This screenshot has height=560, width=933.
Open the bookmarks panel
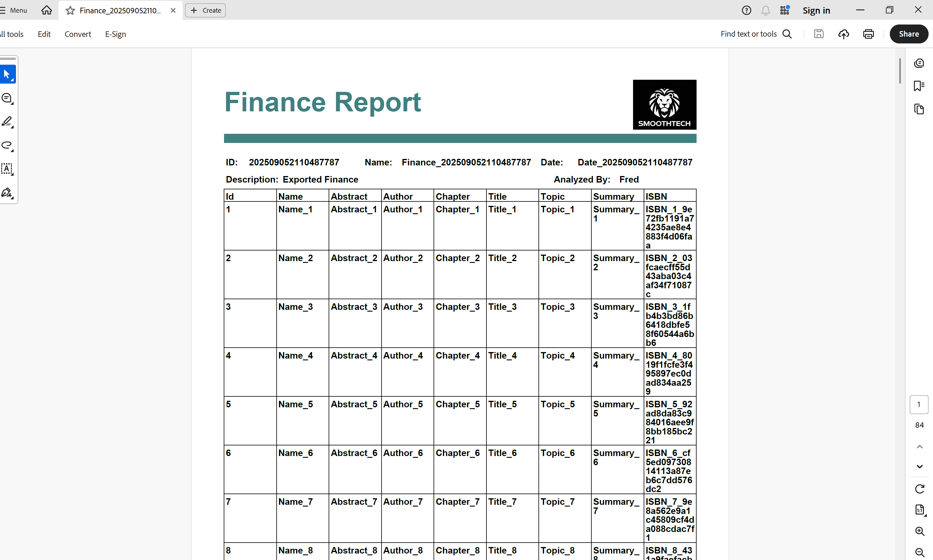[x=919, y=86]
